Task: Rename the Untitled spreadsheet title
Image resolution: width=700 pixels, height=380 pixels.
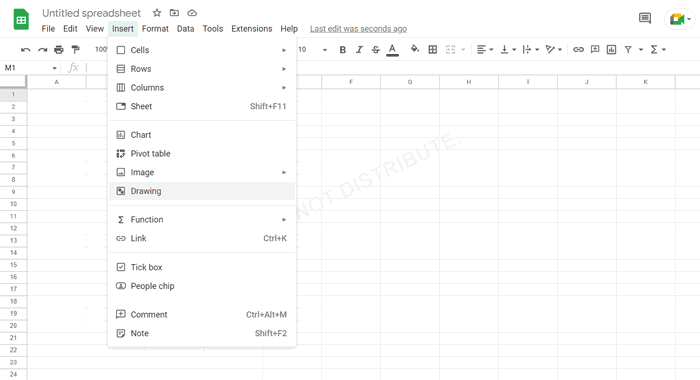Action: click(92, 13)
